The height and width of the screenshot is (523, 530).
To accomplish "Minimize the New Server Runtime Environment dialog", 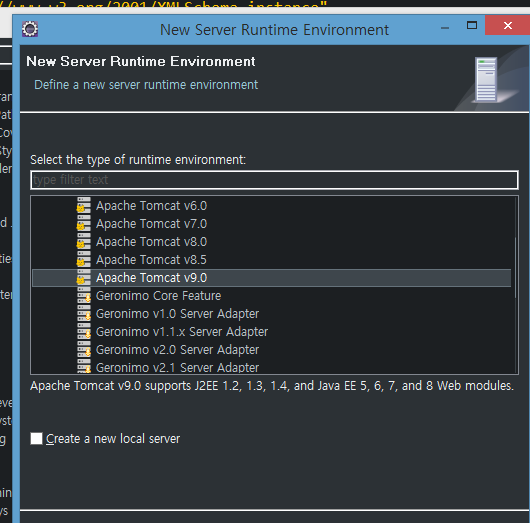I will point(445,27).
